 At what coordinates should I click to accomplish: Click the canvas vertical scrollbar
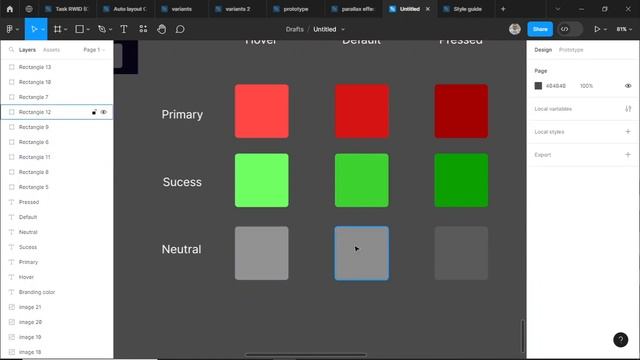522,336
